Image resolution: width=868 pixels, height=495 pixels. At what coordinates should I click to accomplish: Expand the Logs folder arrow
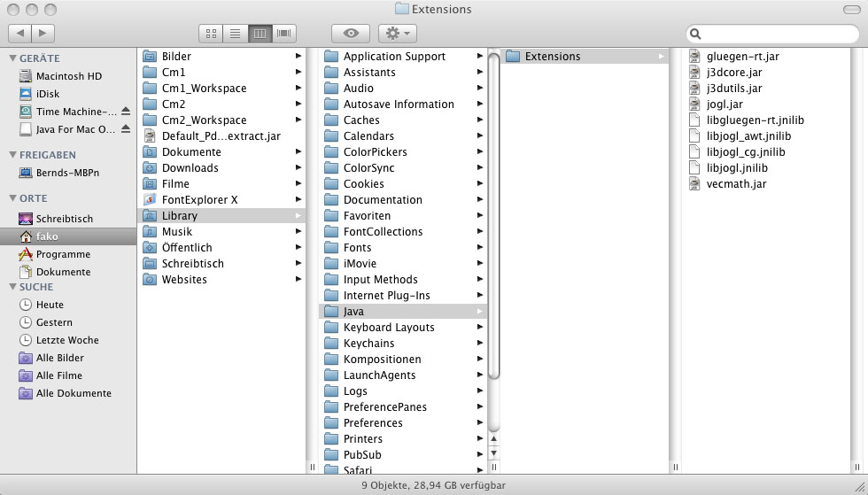(x=480, y=391)
